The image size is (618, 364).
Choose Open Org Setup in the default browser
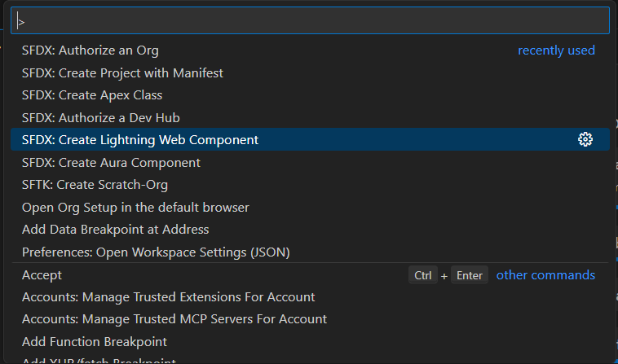click(x=310, y=208)
